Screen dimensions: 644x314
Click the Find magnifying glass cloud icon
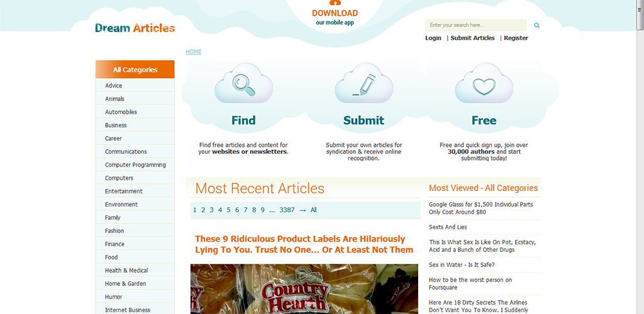coord(243,84)
